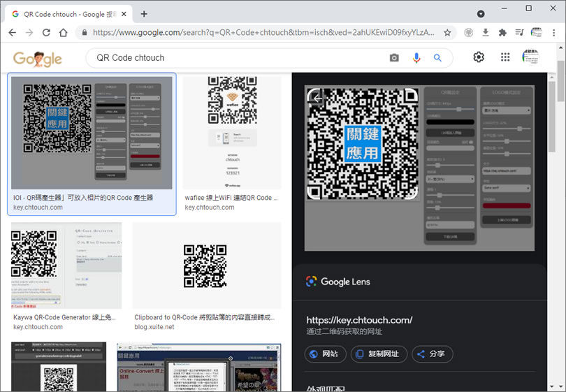Click the QR Code chtouch search box
566x392 pixels.
pos(238,58)
